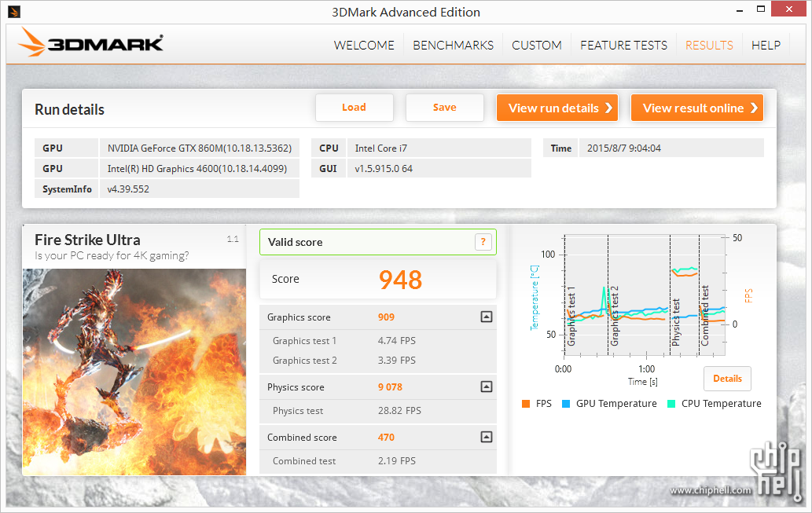Open the HELP tab
Image resolution: width=812 pixels, height=513 pixels.
pos(766,46)
